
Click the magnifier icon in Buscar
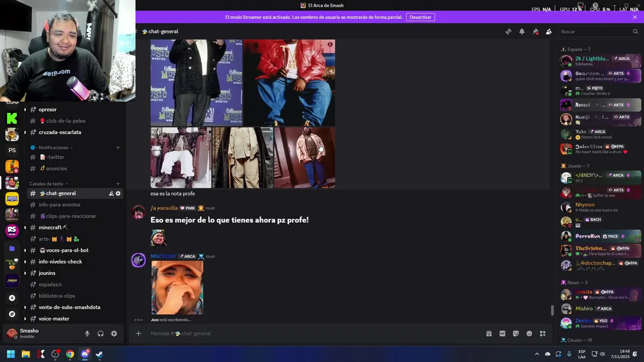635,31
